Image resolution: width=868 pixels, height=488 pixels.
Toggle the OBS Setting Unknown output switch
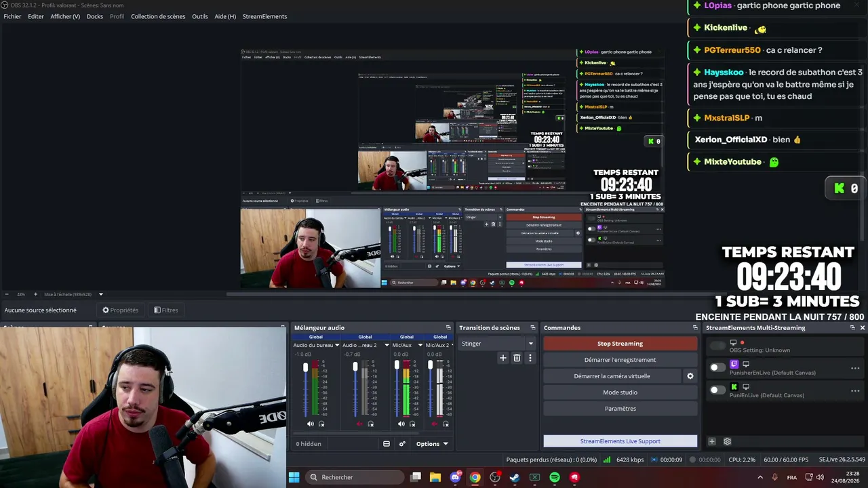coord(717,346)
